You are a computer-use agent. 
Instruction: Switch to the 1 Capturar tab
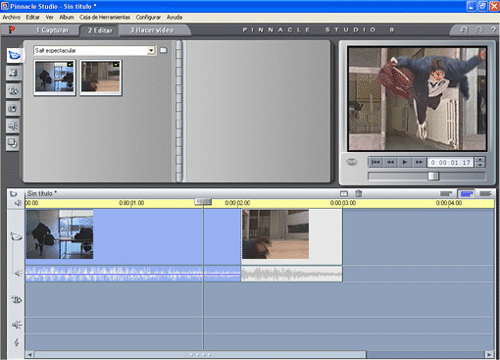pyautogui.click(x=52, y=30)
